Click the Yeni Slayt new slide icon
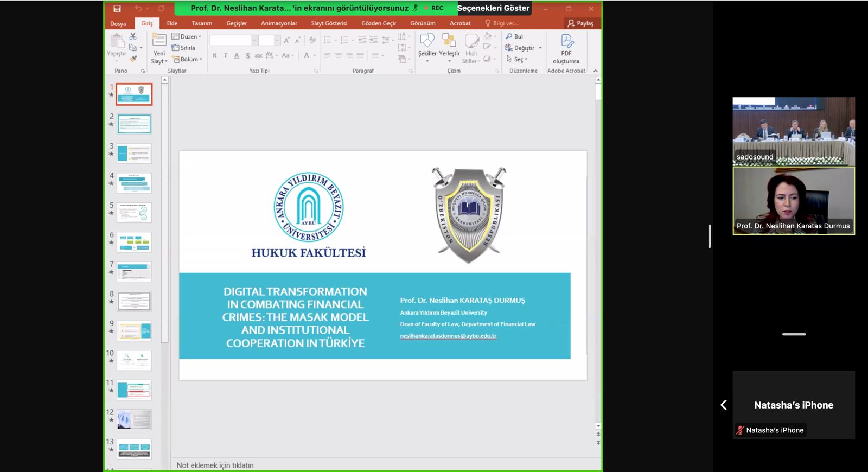 point(159,41)
